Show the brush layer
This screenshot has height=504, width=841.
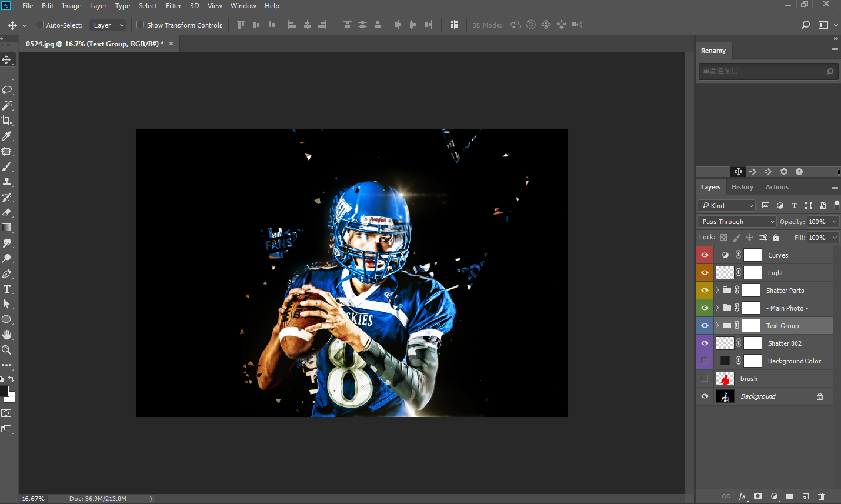coord(705,379)
